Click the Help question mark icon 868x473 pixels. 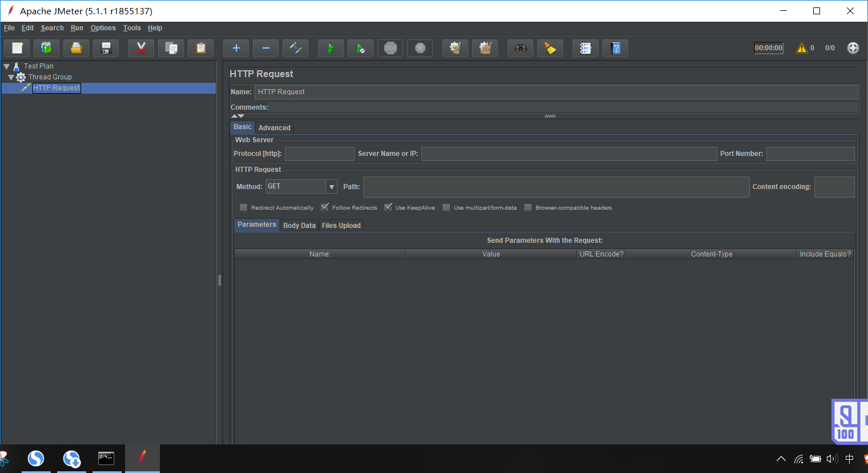click(615, 48)
